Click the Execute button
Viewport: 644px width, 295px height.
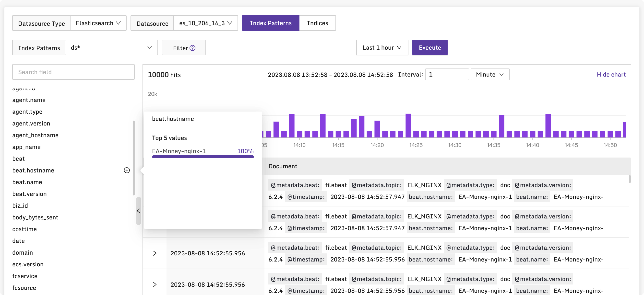[x=430, y=47]
